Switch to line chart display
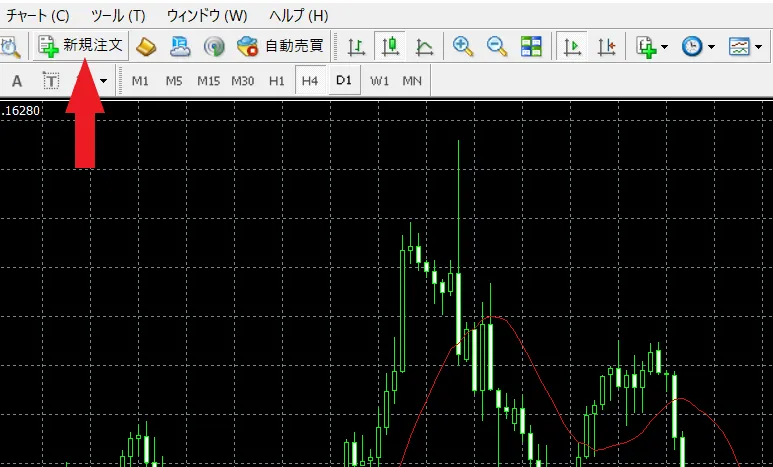 coord(424,46)
